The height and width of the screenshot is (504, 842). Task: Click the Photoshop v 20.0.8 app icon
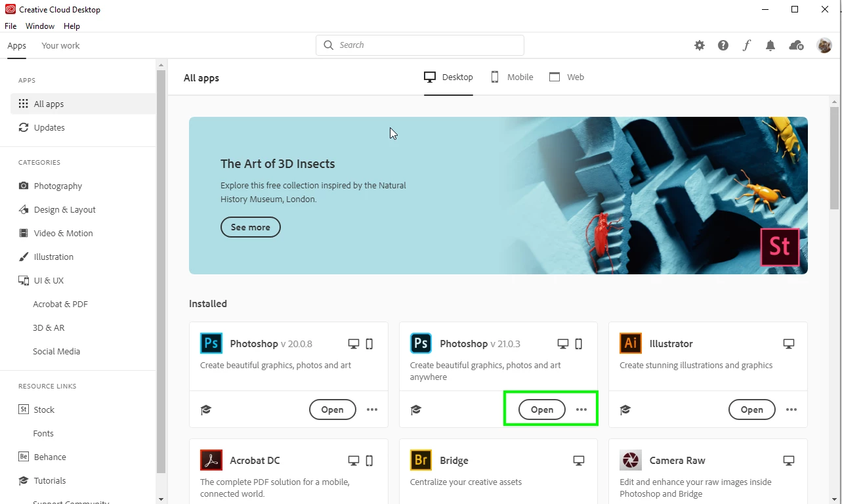[x=211, y=343]
